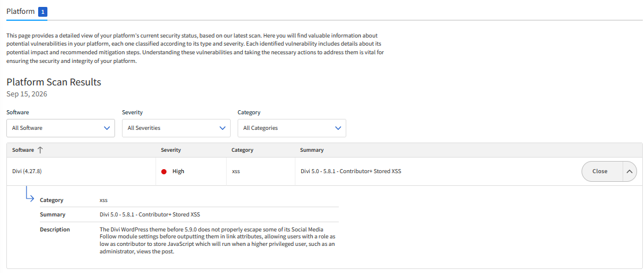Click the High severity label
This screenshot has width=644, height=273.
point(178,171)
